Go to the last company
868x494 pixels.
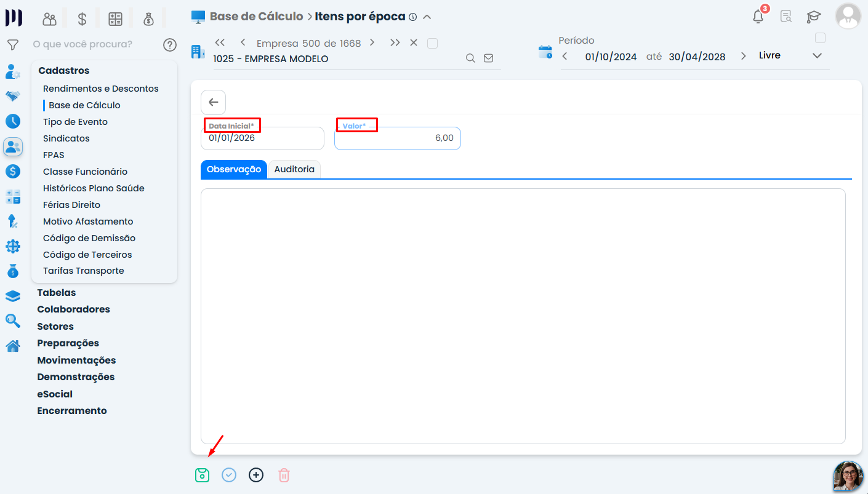tap(395, 42)
